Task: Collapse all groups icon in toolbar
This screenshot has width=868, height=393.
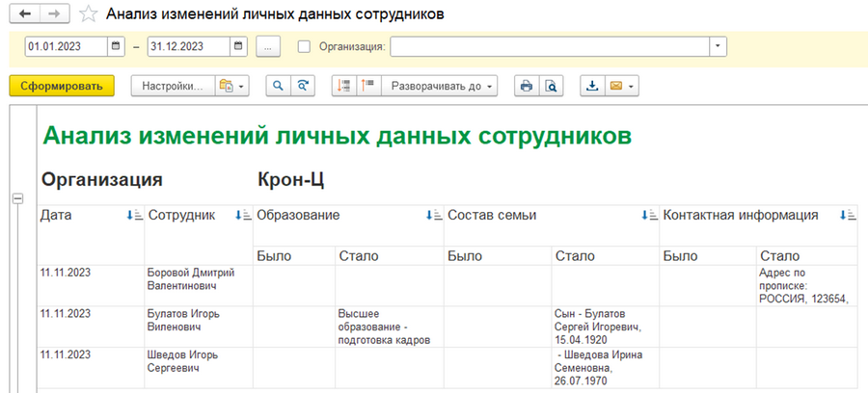Action: (x=368, y=86)
